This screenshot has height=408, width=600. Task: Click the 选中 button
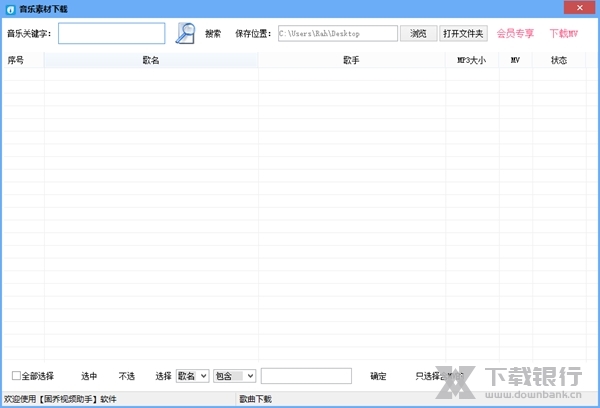tap(89, 376)
